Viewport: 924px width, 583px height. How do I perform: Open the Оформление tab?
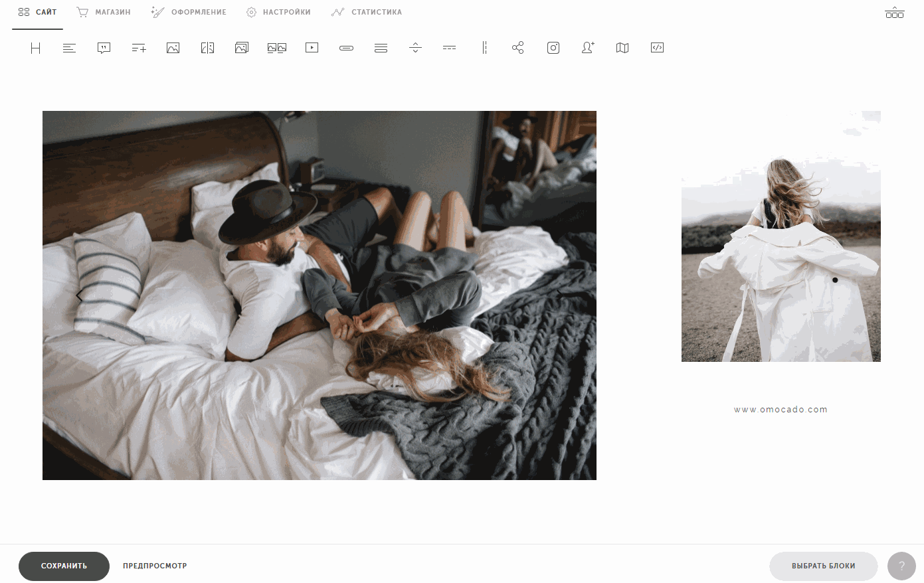(x=189, y=12)
